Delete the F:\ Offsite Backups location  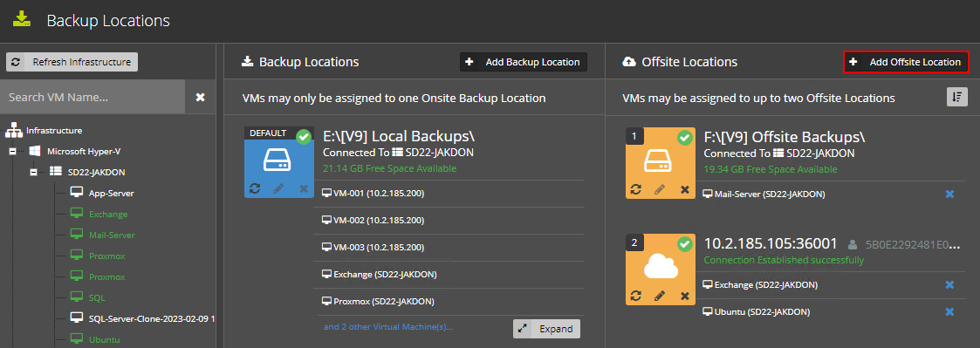point(684,188)
